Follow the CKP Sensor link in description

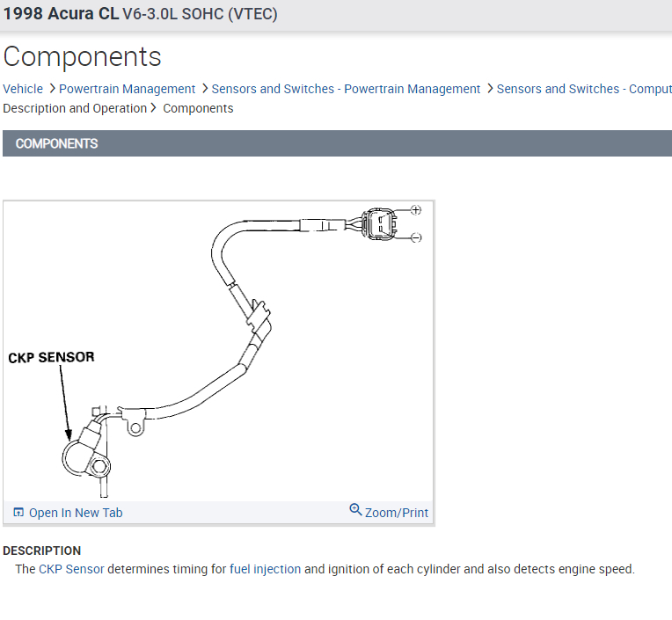point(71,569)
